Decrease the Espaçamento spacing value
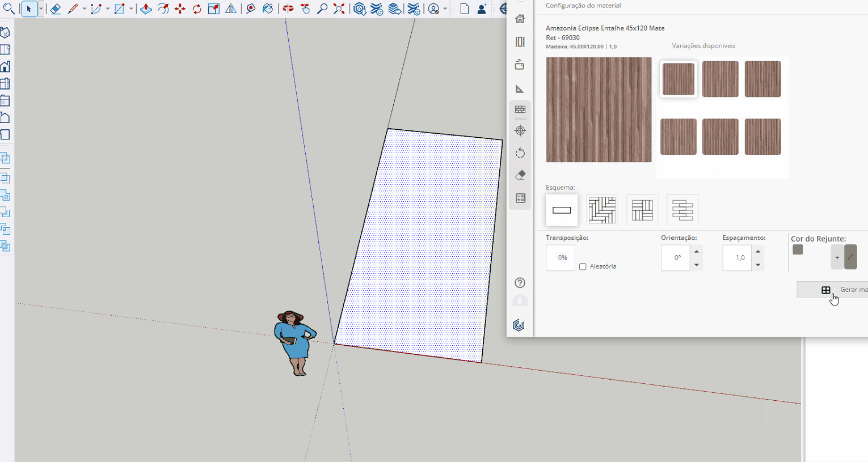868x462 pixels. (x=758, y=265)
